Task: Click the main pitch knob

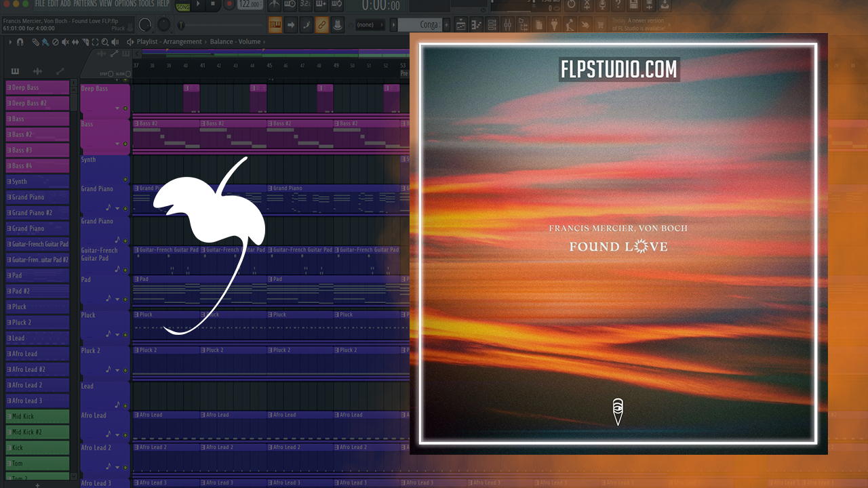Action: click(x=164, y=25)
